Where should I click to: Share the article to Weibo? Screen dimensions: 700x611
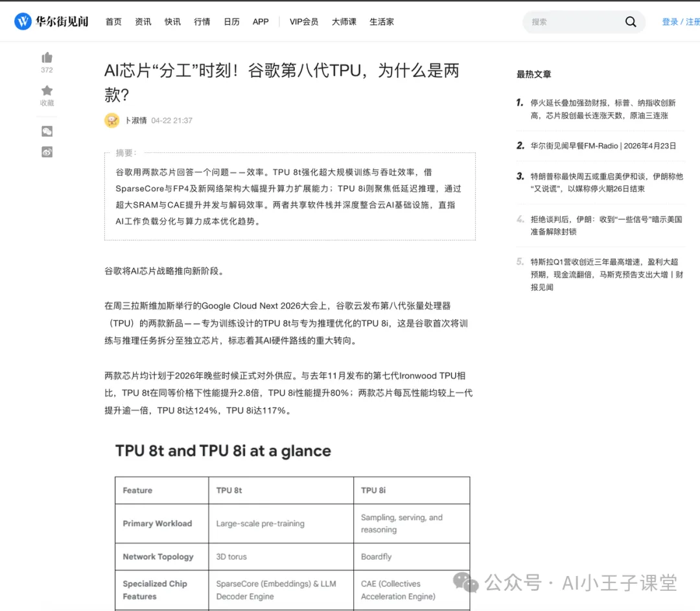point(46,152)
